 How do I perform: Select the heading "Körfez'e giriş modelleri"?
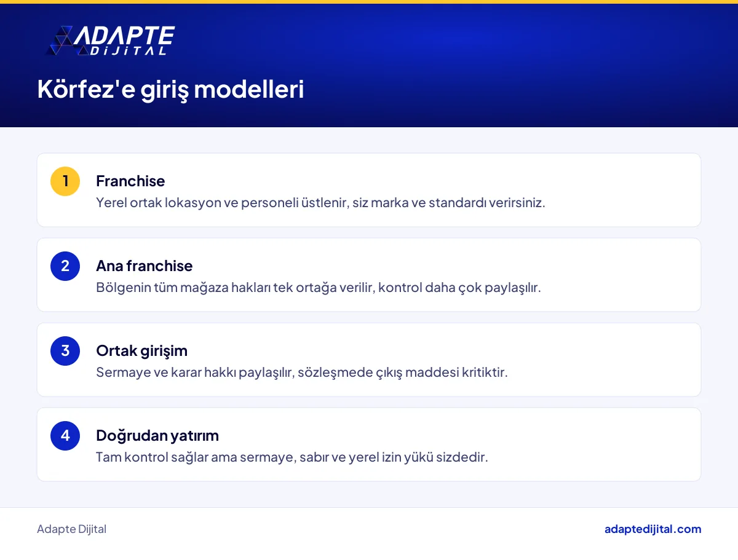click(x=170, y=90)
